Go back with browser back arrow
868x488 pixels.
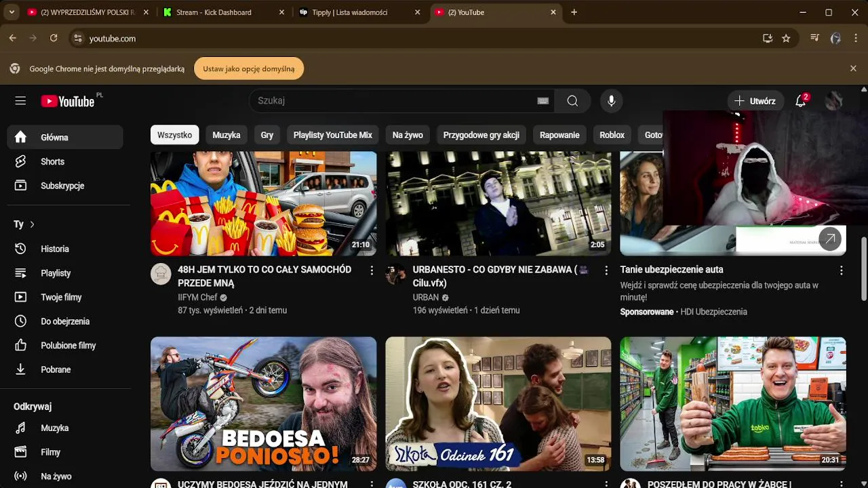pyautogui.click(x=13, y=39)
